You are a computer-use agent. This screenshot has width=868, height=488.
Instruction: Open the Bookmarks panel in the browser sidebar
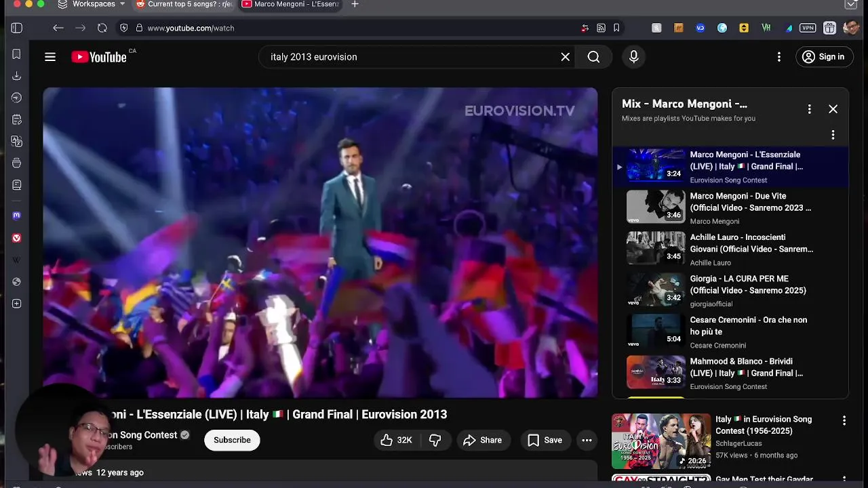click(16, 54)
